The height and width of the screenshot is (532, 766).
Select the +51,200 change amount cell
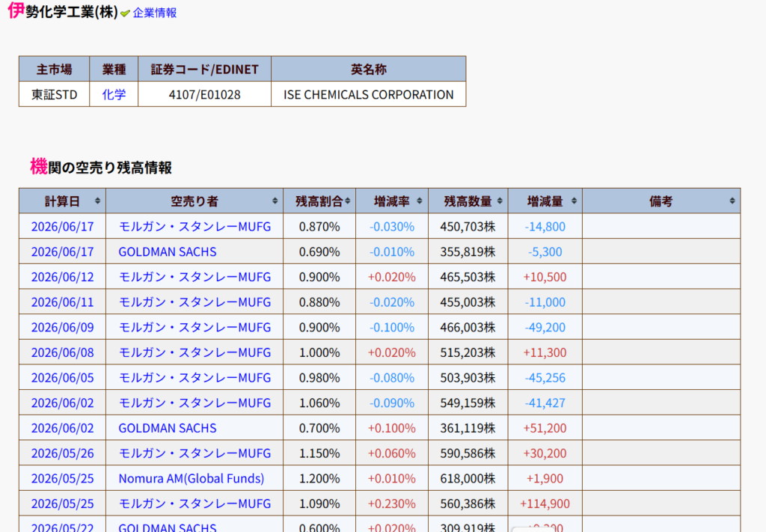point(545,428)
